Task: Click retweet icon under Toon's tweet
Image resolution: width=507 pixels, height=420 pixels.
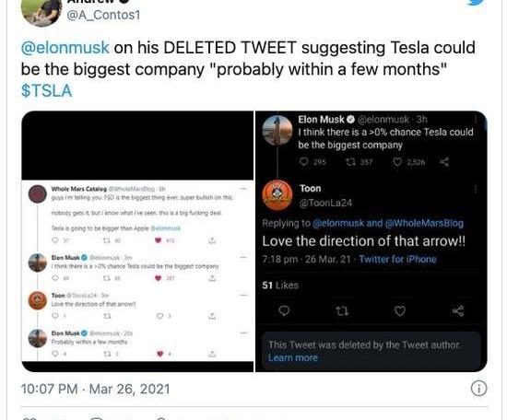Action: [x=342, y=311]
